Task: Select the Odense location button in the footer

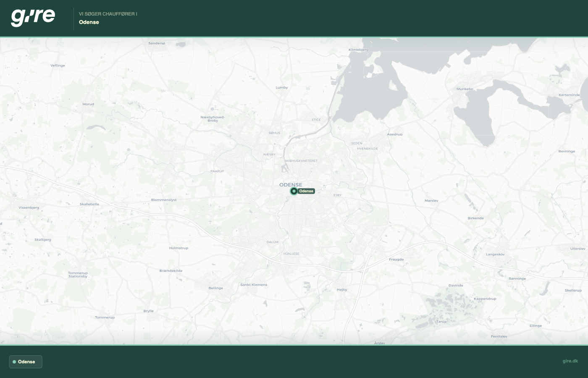Action: coord(26,362)
